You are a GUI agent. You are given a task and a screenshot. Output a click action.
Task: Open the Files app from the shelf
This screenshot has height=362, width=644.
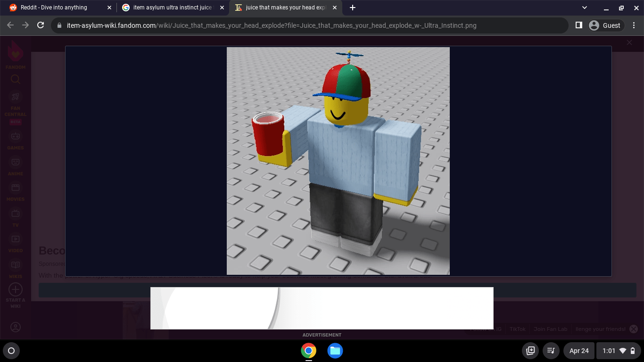(335, 351)
